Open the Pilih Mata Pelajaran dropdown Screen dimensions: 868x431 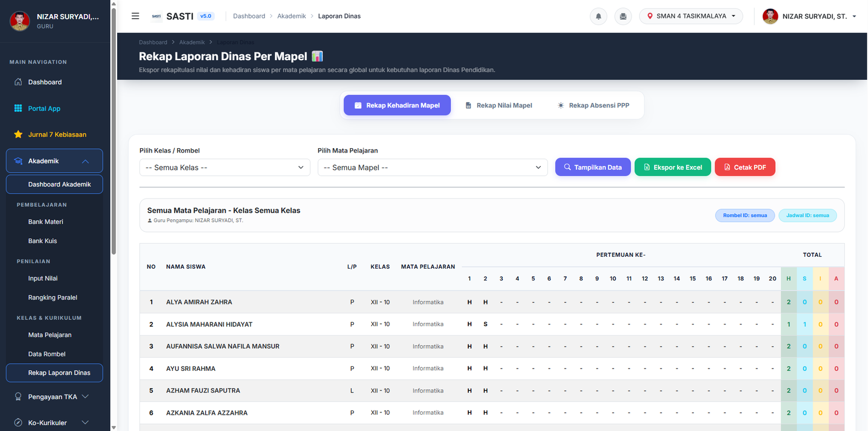tap(432, 167)
